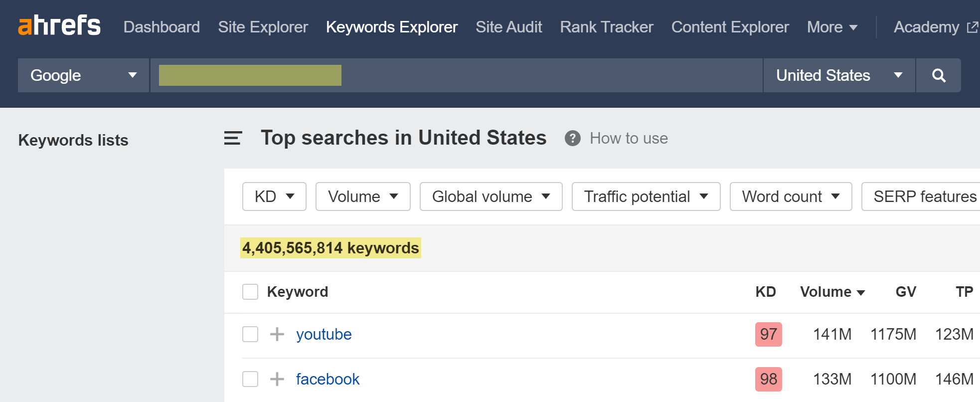
Task: Expand the Volume filter dropdown
Action: click(x=363, y=197)
